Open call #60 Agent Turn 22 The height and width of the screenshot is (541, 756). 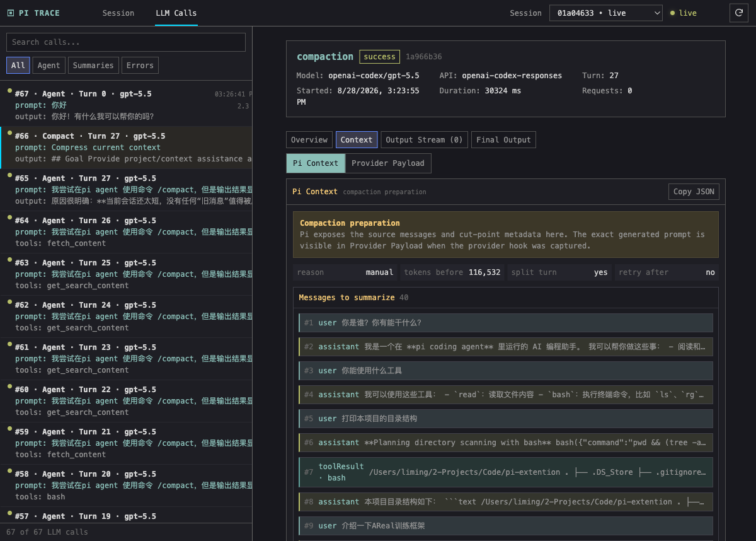(126, 401)
